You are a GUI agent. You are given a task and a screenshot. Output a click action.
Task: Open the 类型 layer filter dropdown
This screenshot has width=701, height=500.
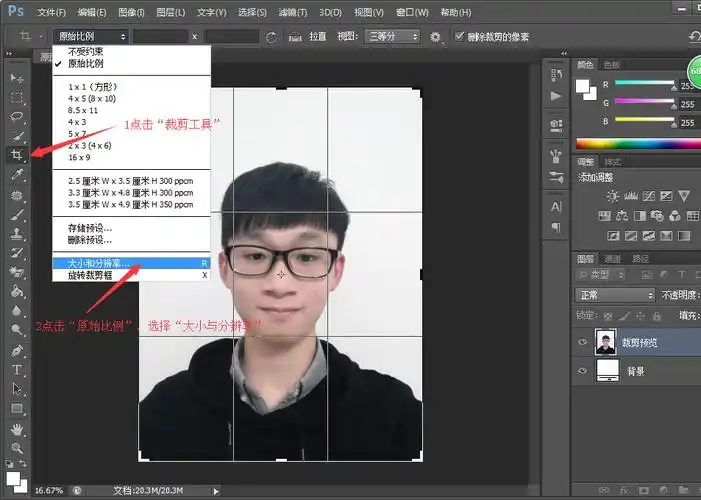(600, 275)
